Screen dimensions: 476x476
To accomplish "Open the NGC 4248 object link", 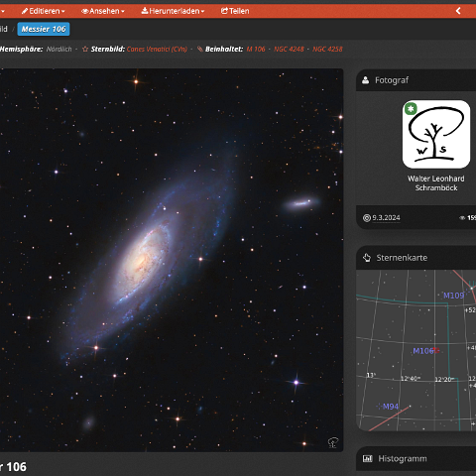I will pyautogui.click(x=289, y=50).
